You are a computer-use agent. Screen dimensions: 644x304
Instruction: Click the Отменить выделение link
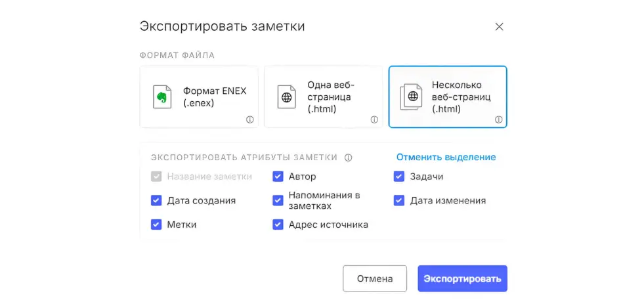pyautogui.click(x=446, y=157)
